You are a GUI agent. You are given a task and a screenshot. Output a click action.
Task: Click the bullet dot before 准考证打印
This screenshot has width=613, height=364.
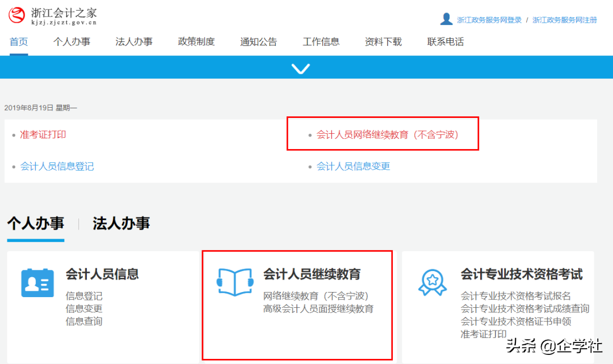[x=12, y=135]
